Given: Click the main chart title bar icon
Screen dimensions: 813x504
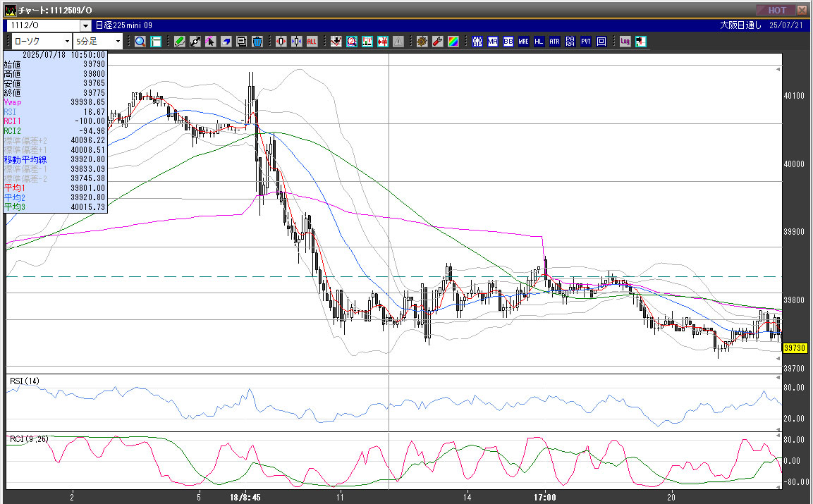Looking at the screenshot, I should pyautogui.click(x=10, y=10).
